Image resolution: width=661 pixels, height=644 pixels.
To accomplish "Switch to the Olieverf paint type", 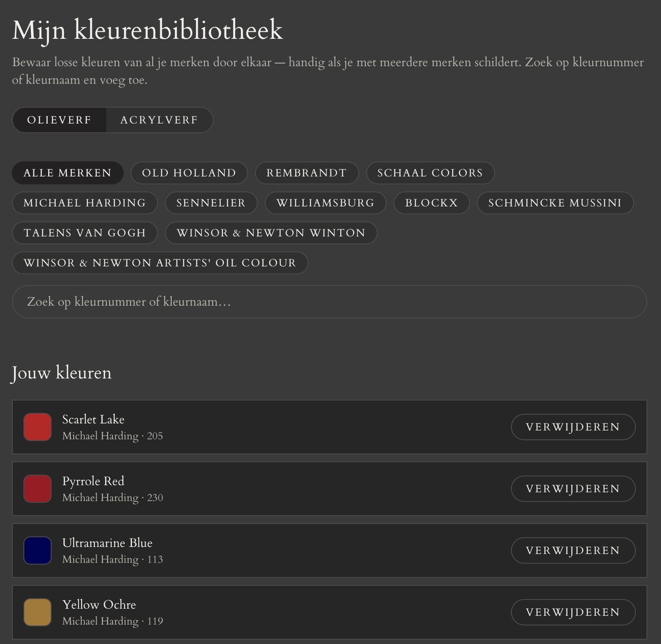I will [x=59, y=120].
